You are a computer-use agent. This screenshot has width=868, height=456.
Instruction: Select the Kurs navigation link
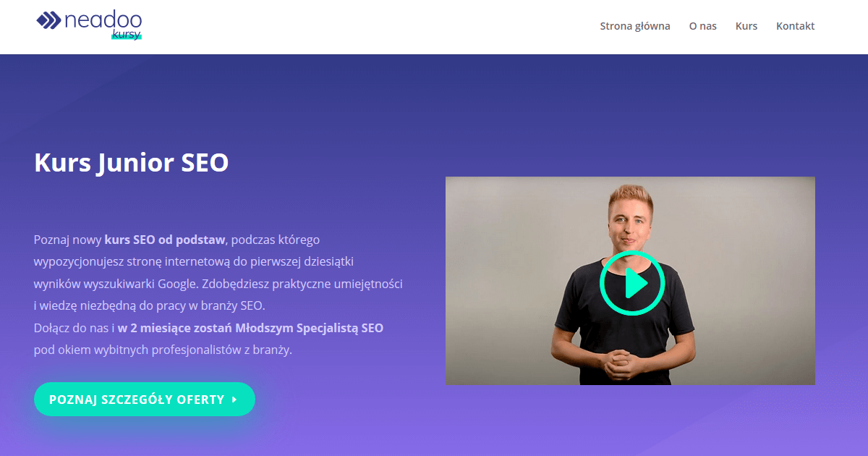click(x=746, y=26)
